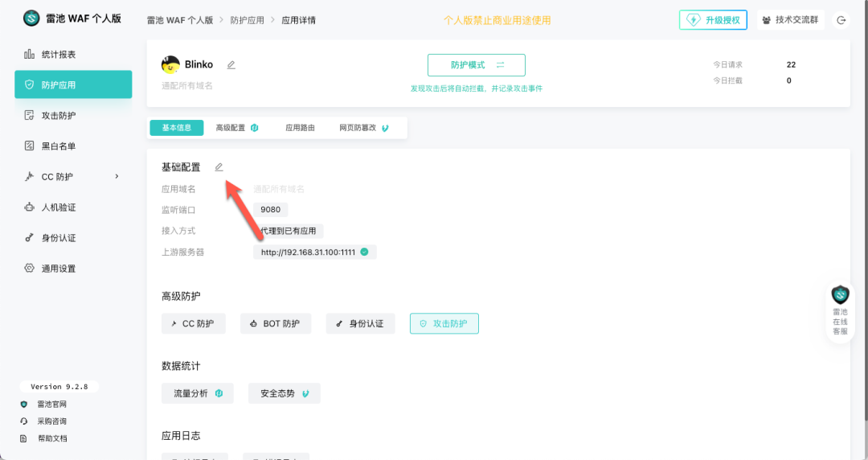868x460 pixels.
Task: Open 通用设置 settings page
Action: coord(73,269)
